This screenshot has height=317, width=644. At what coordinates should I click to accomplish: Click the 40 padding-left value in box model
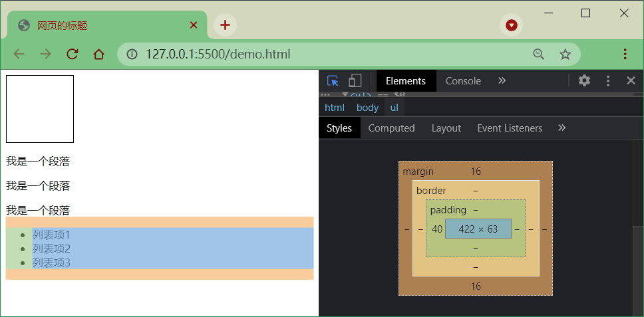tap(437, 229)
